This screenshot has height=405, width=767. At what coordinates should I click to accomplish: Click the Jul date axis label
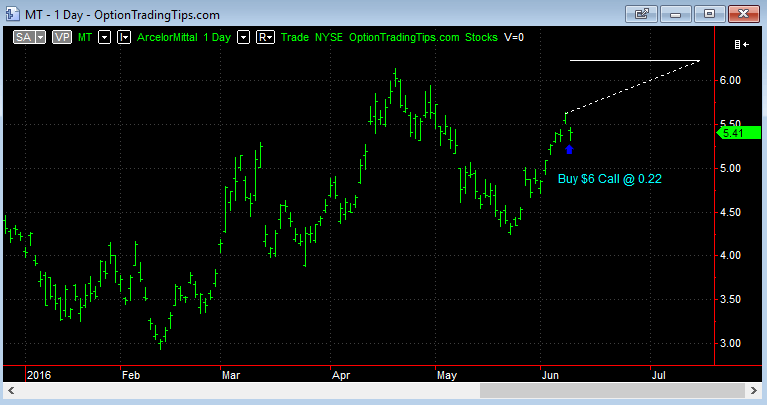pos(658,375)
